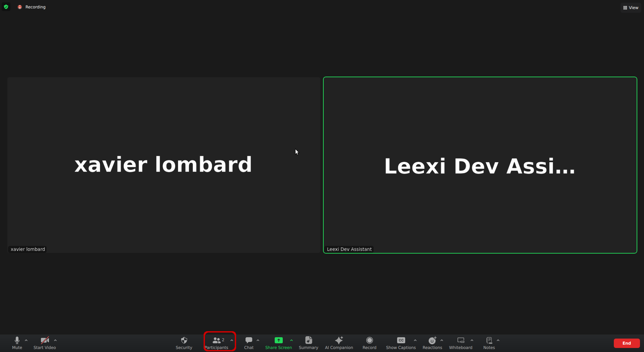Toggle Show Captions on
This screenshot has width=644, height=352.
pos(400,343)
